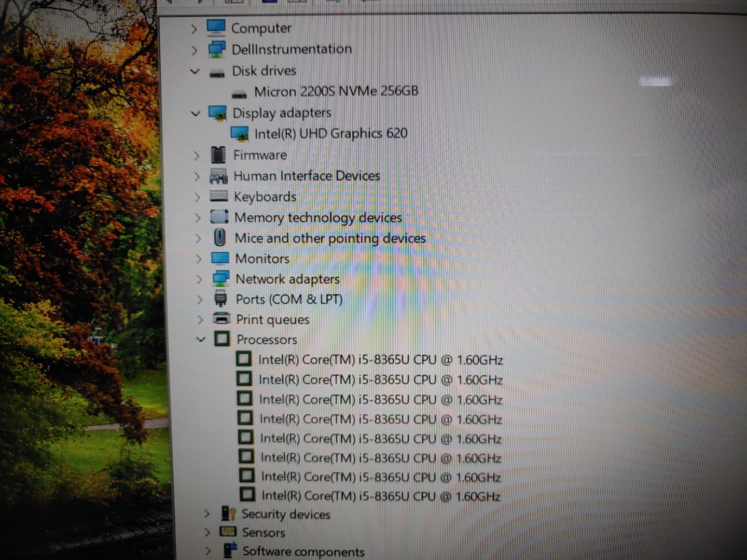Click the Computer category monitor icon
This screenshot has height=560, width=747.
coord(216,27)
